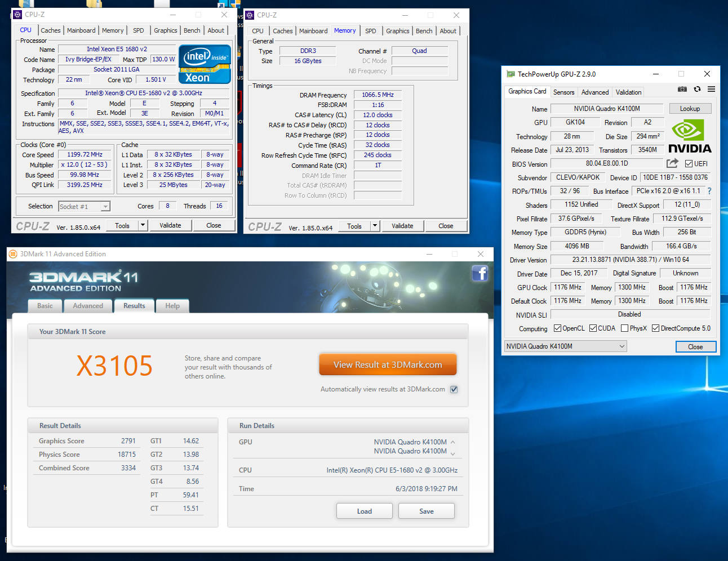
Task: Open Tools dropdown arrow in left CPU-Z
Action: click(143, 225)
